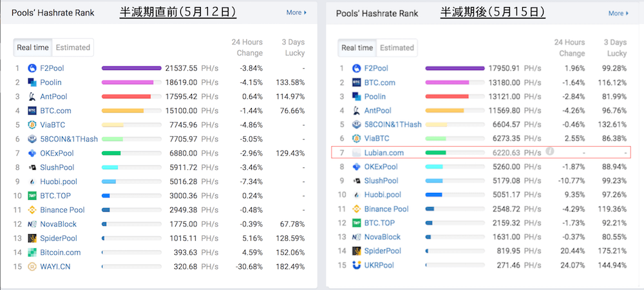The image size is (644, 290).
Task: Click SlushPool logo icon in May 12 panel
Action: pyautogui.click(x=32, y=167)
